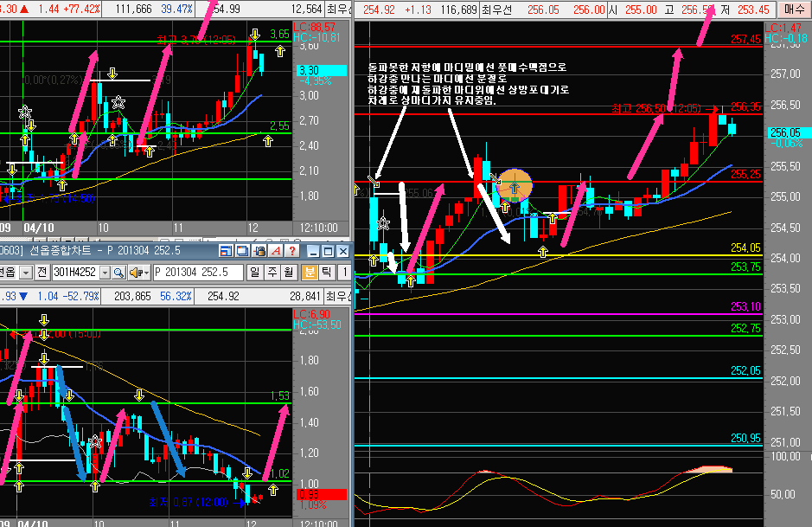Search for an item with the magnifier icon

[118, 272]
